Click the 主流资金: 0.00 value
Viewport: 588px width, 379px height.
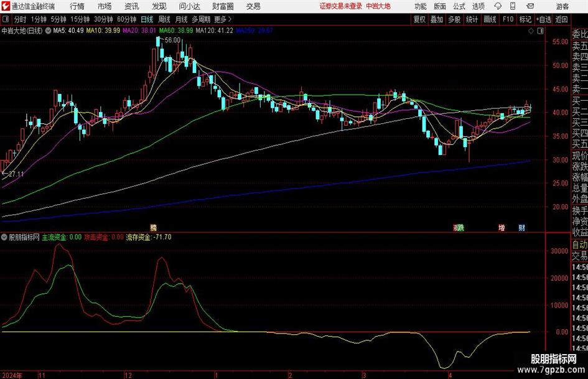tap(62, 237)
